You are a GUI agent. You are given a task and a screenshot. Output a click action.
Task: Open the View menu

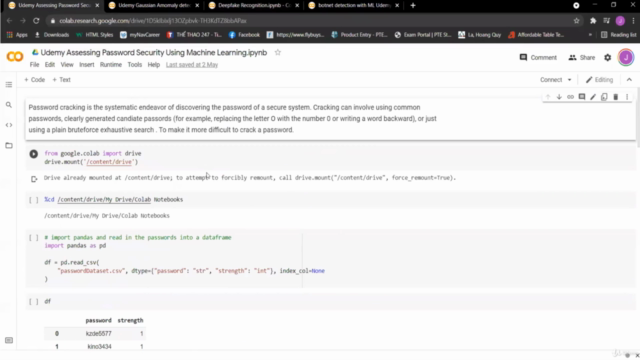click(x=67, y=65)
